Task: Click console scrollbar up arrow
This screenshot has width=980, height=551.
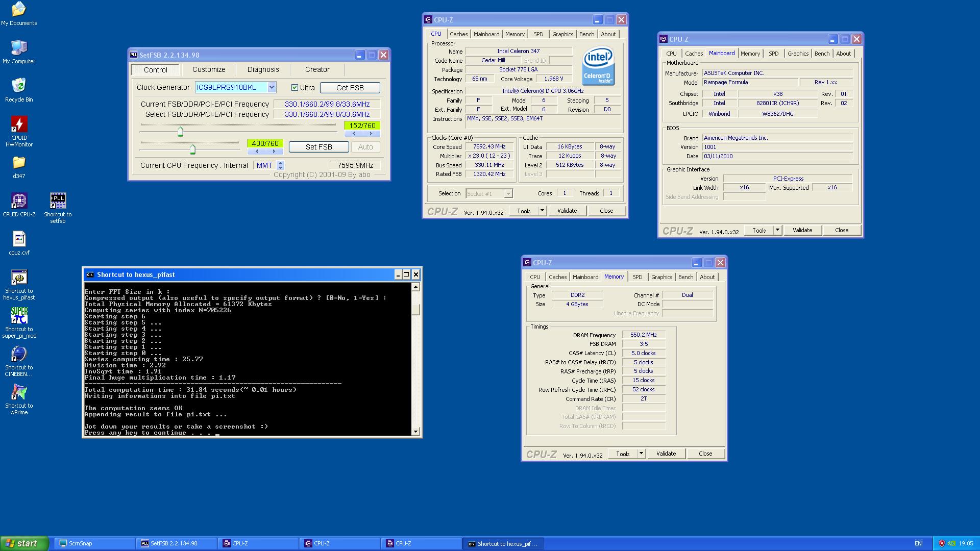Action: tap(415, 287)
